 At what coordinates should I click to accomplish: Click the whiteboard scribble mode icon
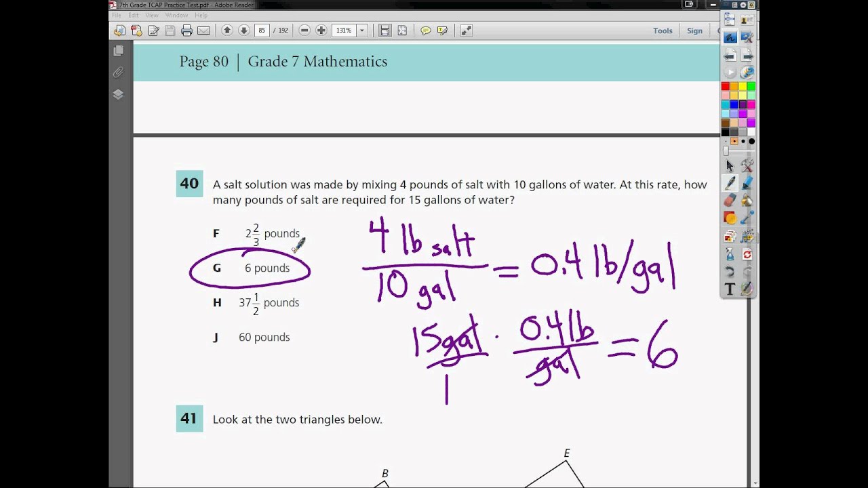(730, 37)
